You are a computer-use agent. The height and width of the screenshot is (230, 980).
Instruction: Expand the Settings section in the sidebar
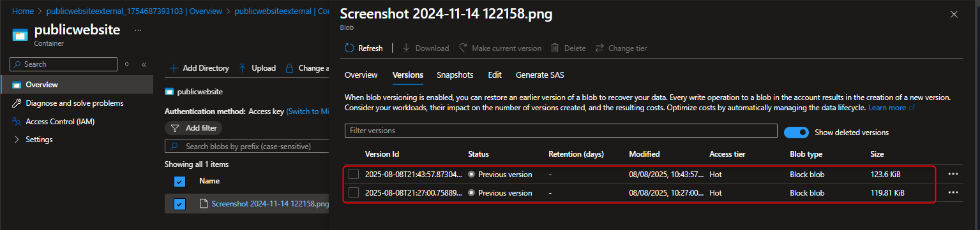pyautogui.click(x=17, y=140)
